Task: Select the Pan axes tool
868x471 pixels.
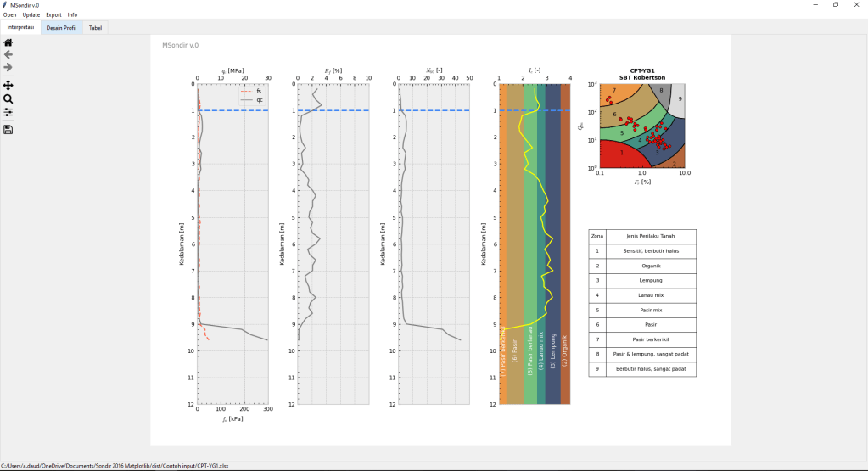Action: pos(8,86)
